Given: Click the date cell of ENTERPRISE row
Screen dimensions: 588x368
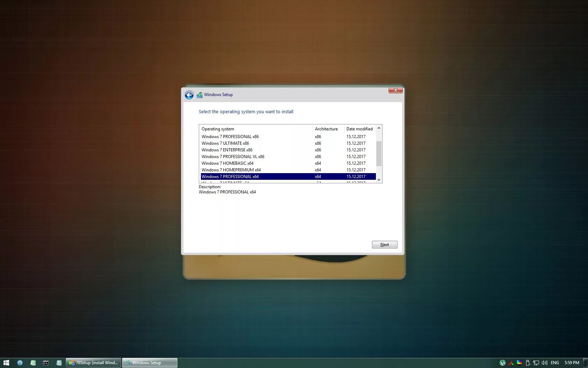Looking at the screenshot, I should tap(356, 150).
